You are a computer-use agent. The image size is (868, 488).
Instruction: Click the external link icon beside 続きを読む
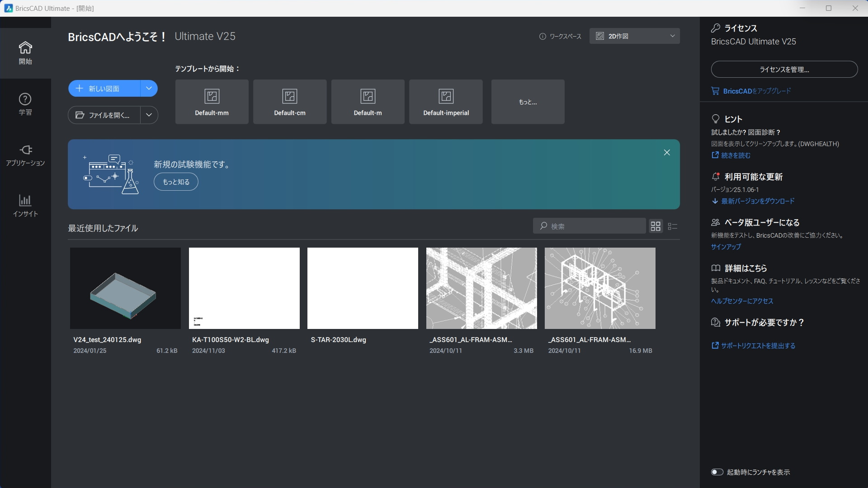coord(715,155)
